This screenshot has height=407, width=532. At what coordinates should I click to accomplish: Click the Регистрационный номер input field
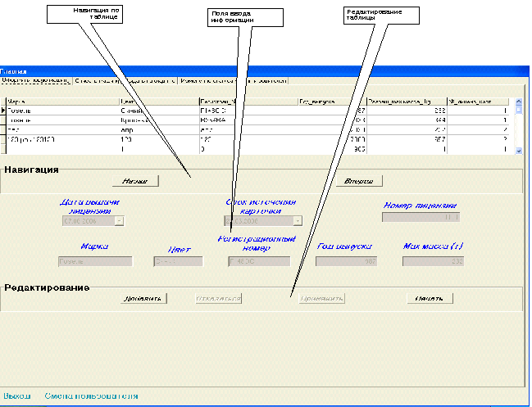pyautogui.click(x=259, y=261)
